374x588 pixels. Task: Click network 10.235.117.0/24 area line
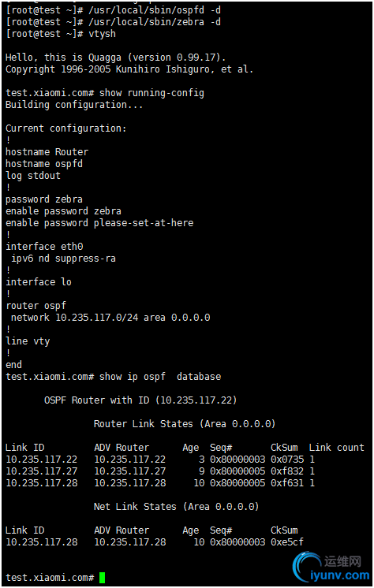pyautogui.click(x=110, y=318)
